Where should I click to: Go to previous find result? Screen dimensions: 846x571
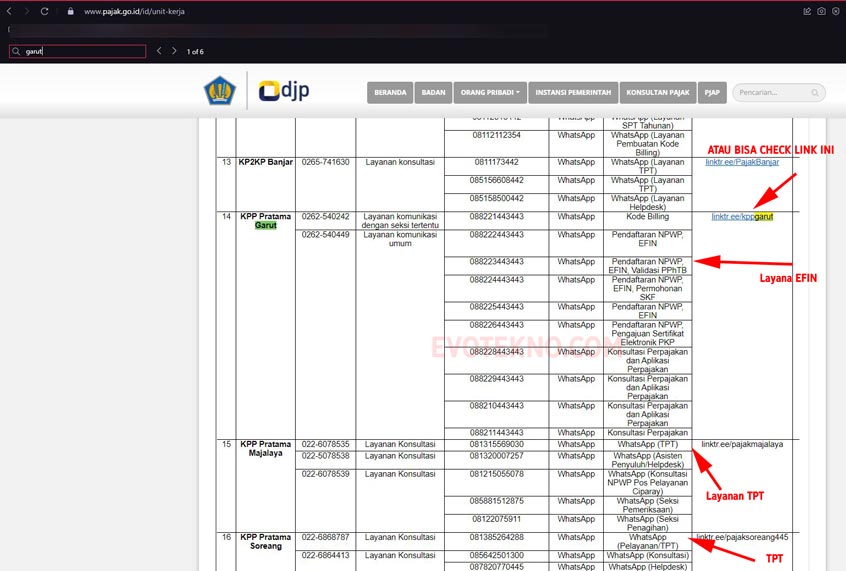click(x=158, y=51)
